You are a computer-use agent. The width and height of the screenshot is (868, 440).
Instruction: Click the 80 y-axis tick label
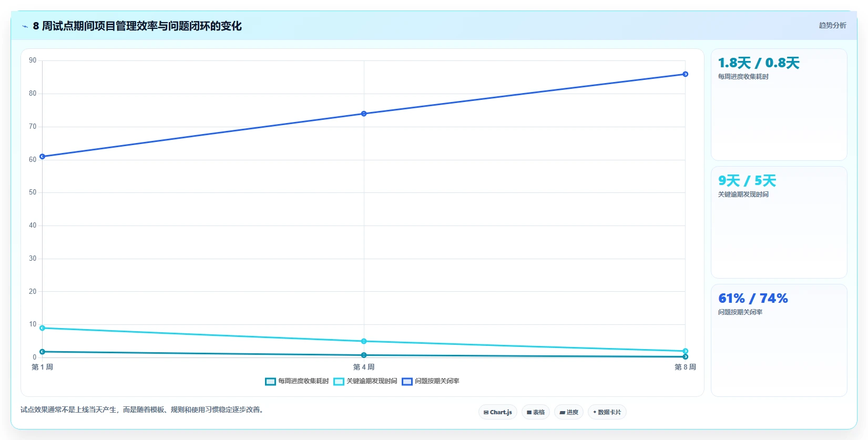(33, 94)
